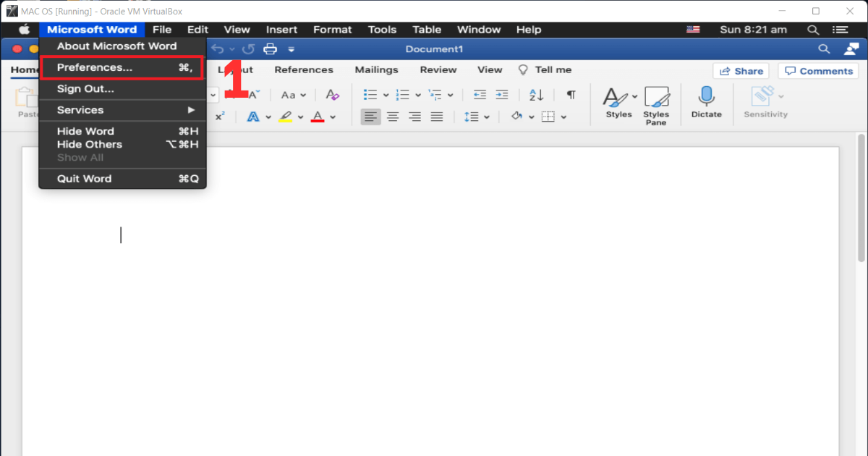Click the Sort A-Z icon
The height and width of the screenshot is (456, 868).
coord(536,95)
